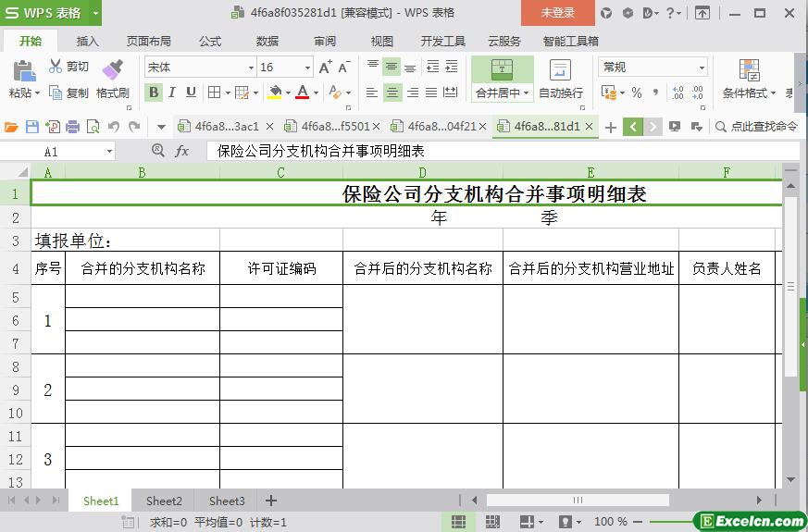Open the font size 16 dropdown
The image size is (808, 532).
click(307, 68)
